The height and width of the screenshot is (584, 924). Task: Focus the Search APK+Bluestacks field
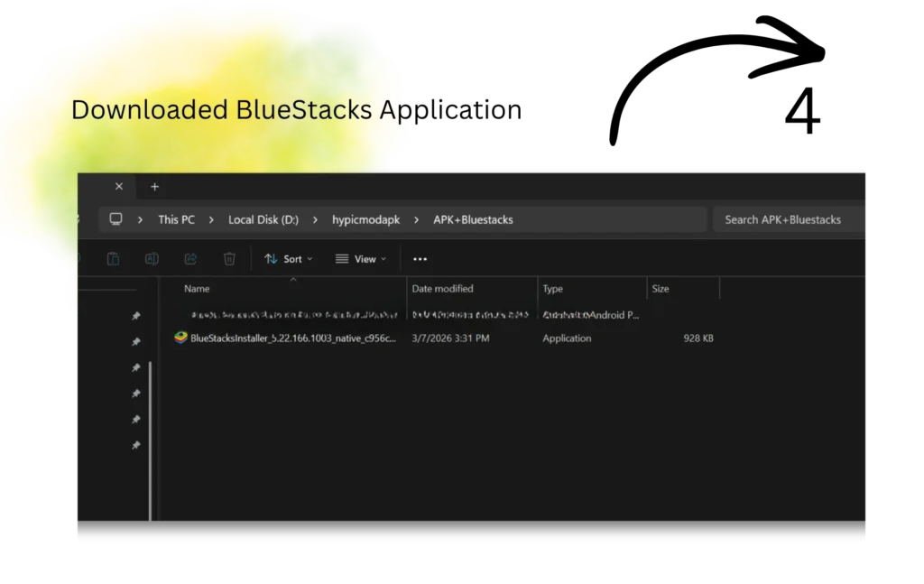click(x=789, y=220)
